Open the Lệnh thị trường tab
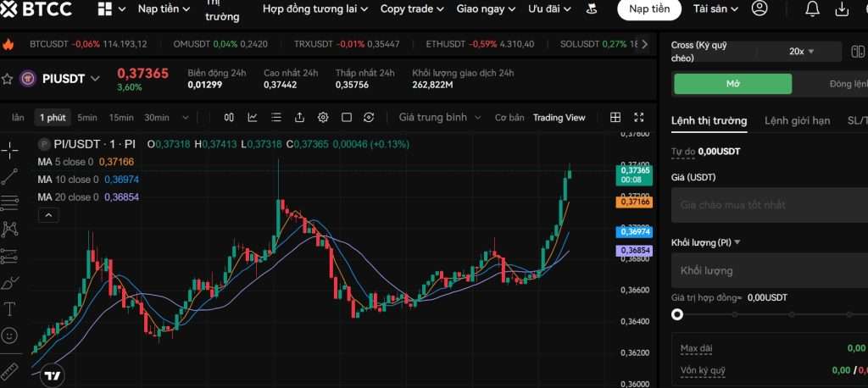Viewport: 868px width, 388px height. tap(709, 120)
